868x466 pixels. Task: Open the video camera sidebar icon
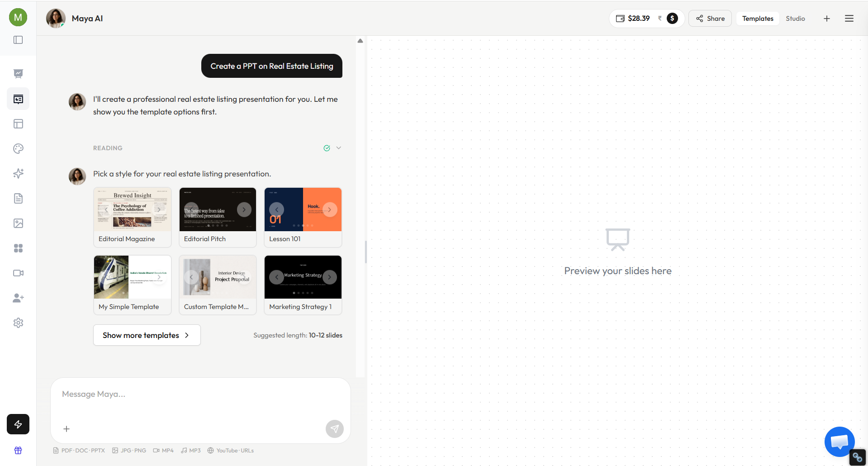pyautogui.click(x=18, y=273)
